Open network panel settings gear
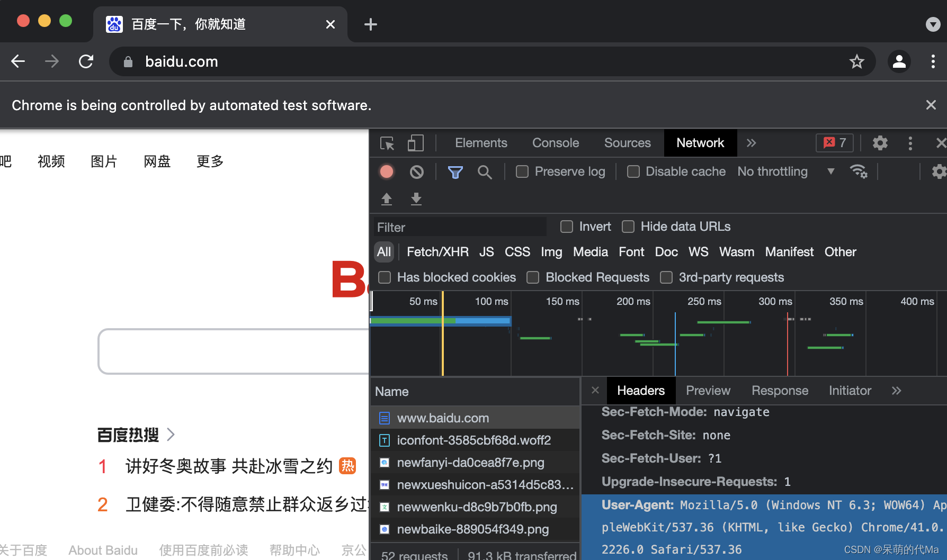 [939, 171]
